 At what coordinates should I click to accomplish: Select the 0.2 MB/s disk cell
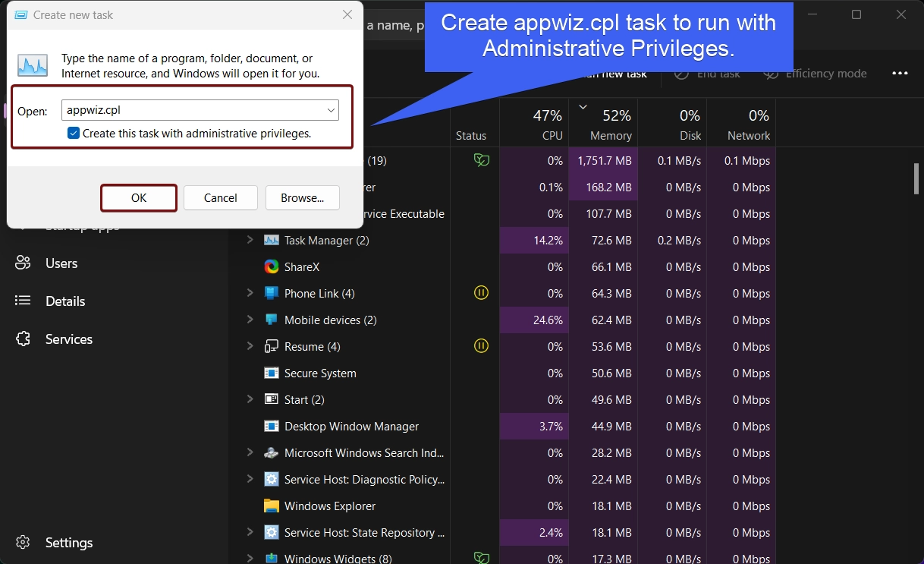click(x=672, y=240)
